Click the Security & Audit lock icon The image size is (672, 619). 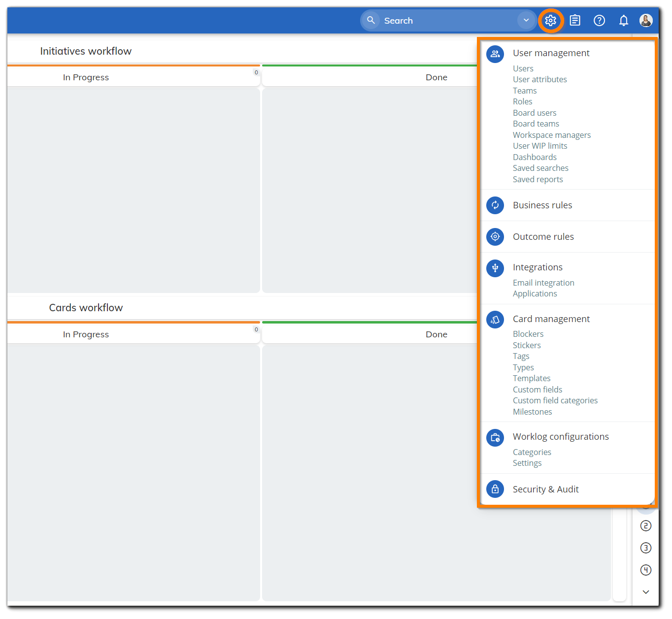(495, 489)
